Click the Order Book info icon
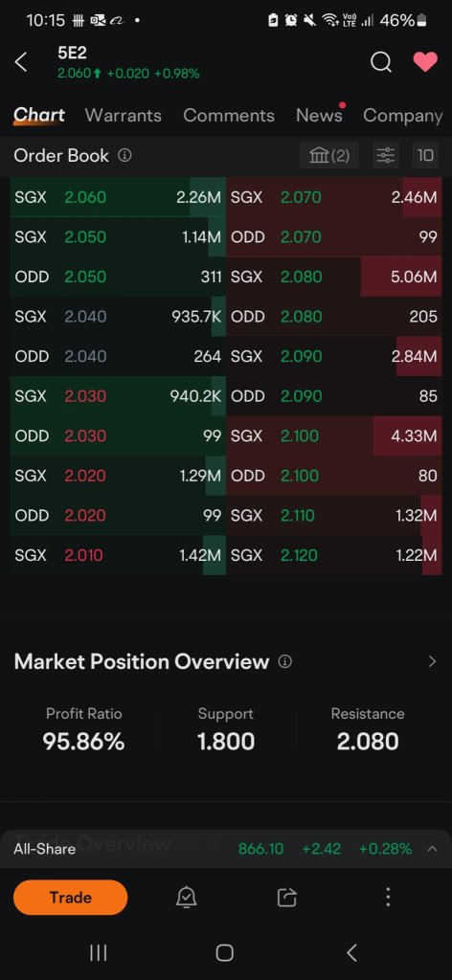The width and height of the screenshot is (452, 980). click(124, 155)
